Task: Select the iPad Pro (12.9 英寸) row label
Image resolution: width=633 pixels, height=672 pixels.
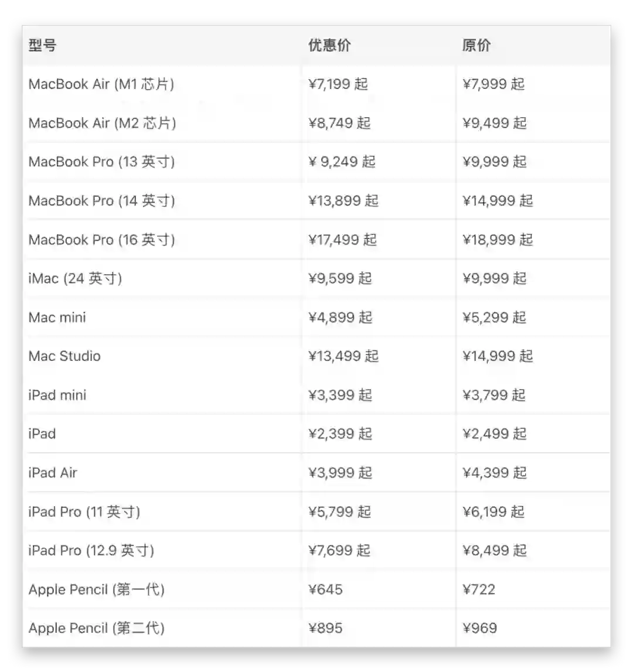Action: coord(91,551)
